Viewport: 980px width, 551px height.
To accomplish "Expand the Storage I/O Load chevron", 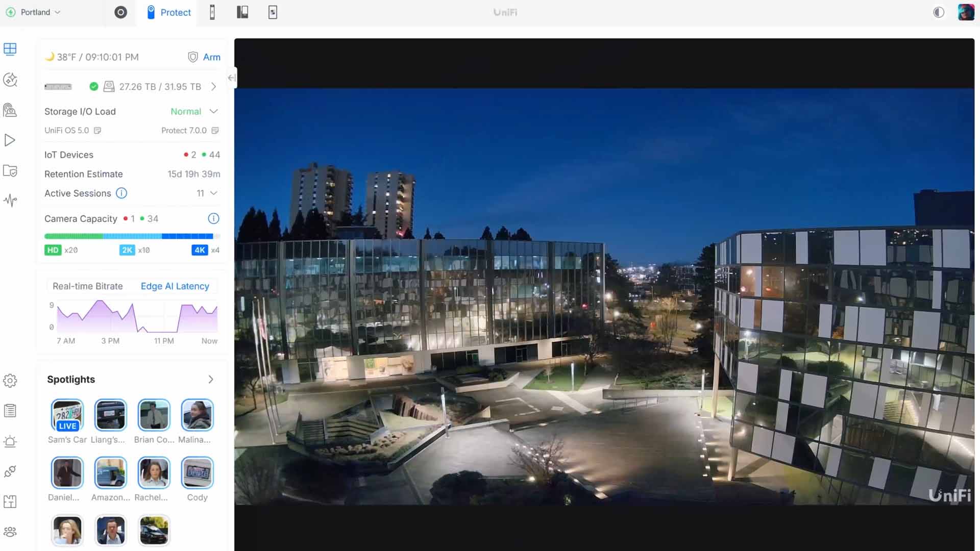I will click(x=214, y=111).
